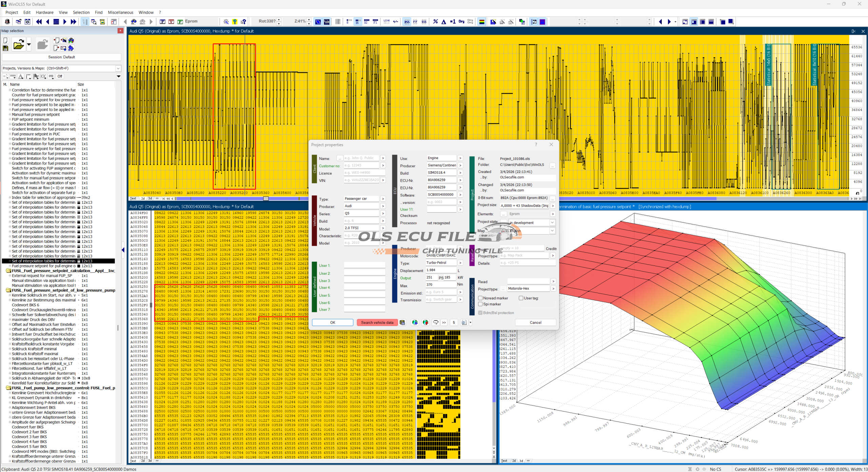Tick the Spi marker checkbox
This screenshot has height=472, width=868.
tap(480, 304)
